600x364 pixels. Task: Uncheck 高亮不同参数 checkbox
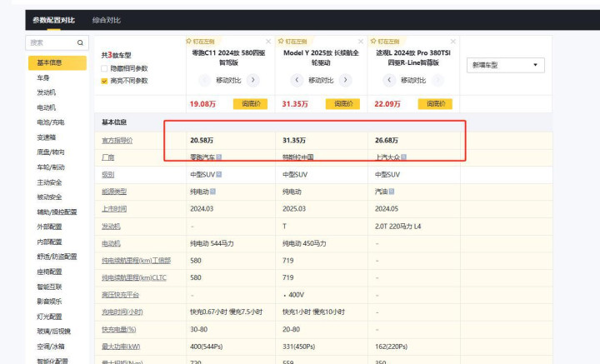click(x=104, y=81)
